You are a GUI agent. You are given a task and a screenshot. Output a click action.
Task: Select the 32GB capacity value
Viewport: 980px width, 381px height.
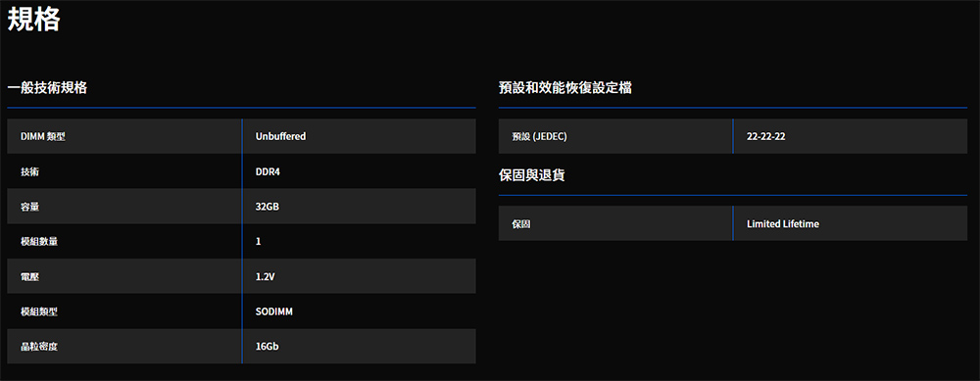point(267,207)
